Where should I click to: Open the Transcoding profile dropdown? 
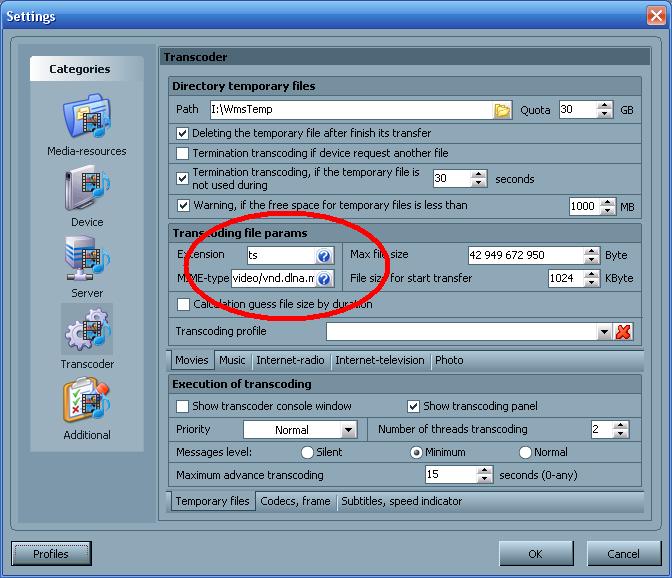tap(604, 332)
